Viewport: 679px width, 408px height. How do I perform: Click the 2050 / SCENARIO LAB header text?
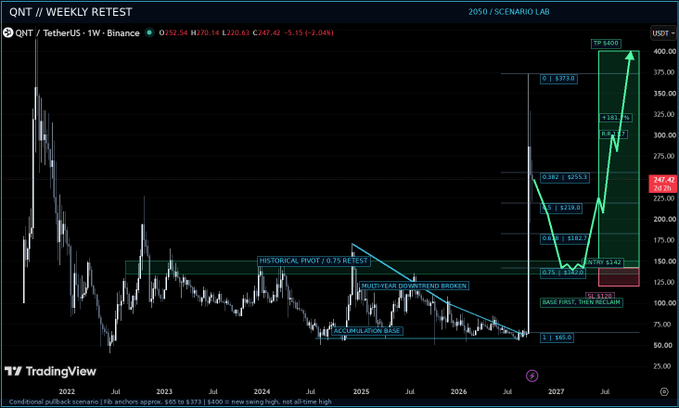click(509, 12)
